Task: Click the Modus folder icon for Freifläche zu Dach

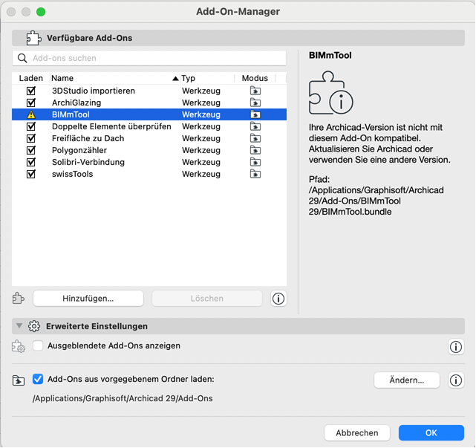Action: point(255,138)
